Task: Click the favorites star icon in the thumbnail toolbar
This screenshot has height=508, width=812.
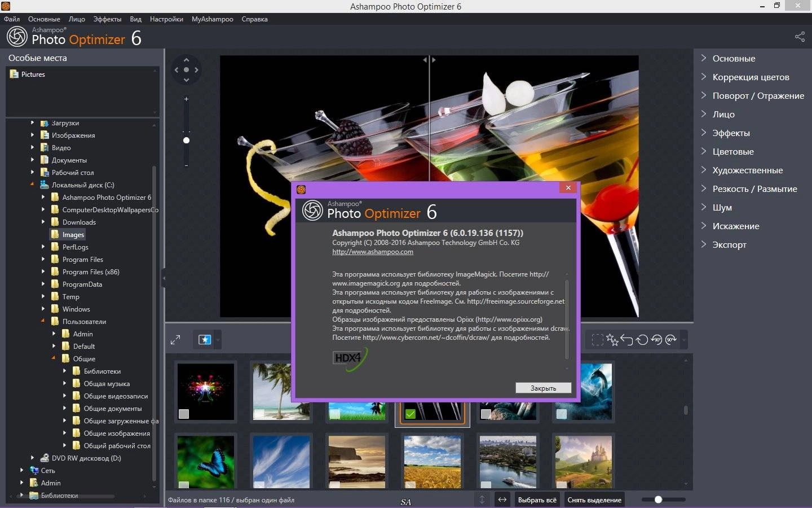Action: [x=204, y=340]
